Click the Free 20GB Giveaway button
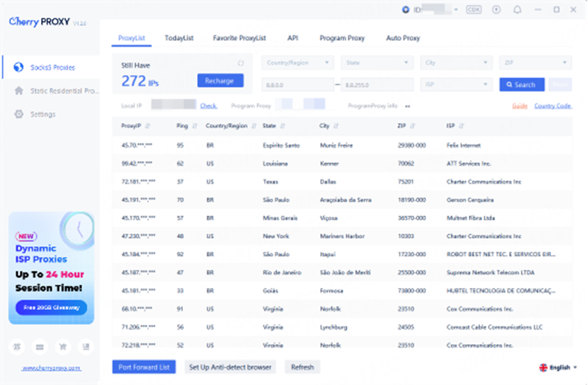This screenshot has height=385, width=588. click(51, 308)
